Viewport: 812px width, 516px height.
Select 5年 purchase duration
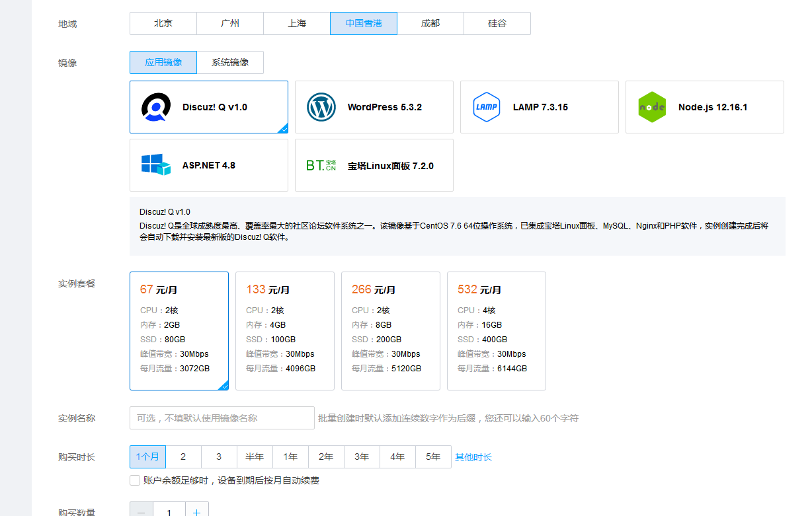433,457
